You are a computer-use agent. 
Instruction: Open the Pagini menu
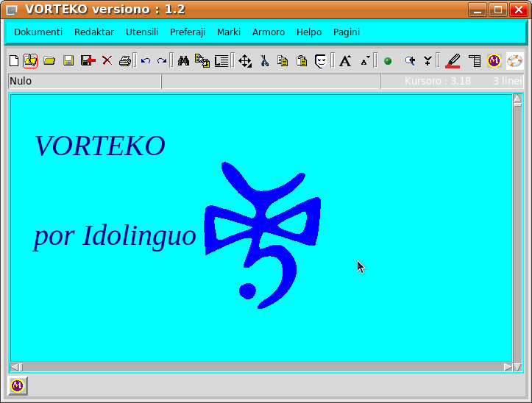[x=347, y=32]
